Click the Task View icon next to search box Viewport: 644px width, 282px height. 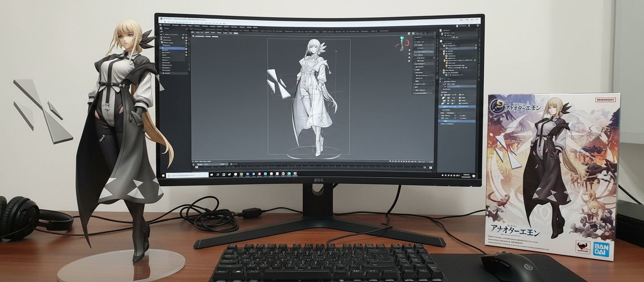tap(212, 175)
